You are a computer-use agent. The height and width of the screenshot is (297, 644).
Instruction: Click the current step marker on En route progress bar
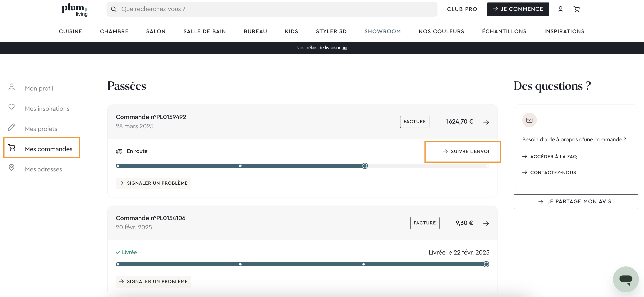365,166
